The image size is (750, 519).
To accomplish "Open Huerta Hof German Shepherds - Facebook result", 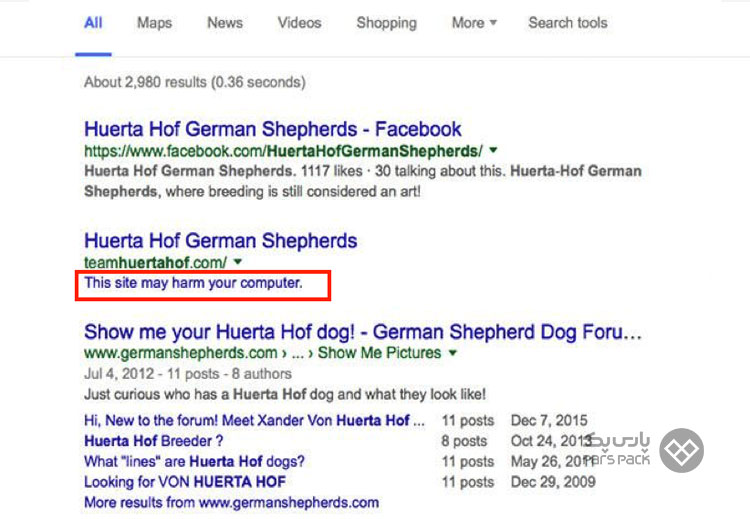I will (x=273, y=129).
